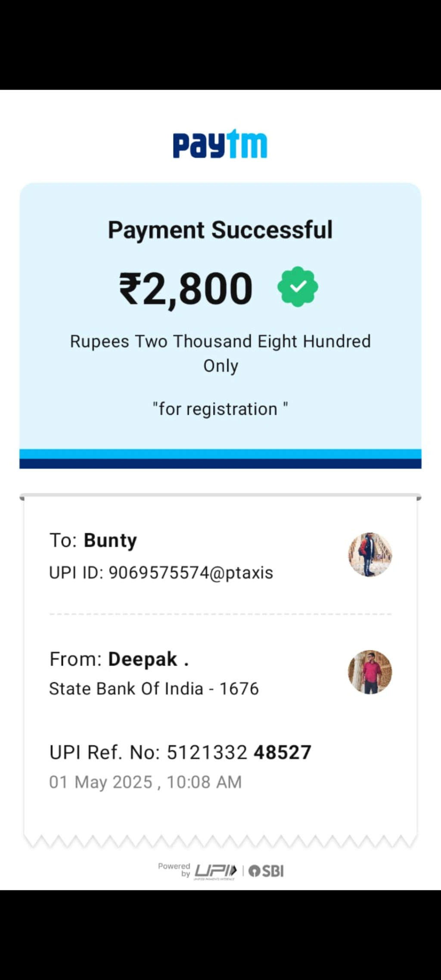Open Bunty's profile picture
The width and height of the screenshot is (441, 980).
coord(370,554)
